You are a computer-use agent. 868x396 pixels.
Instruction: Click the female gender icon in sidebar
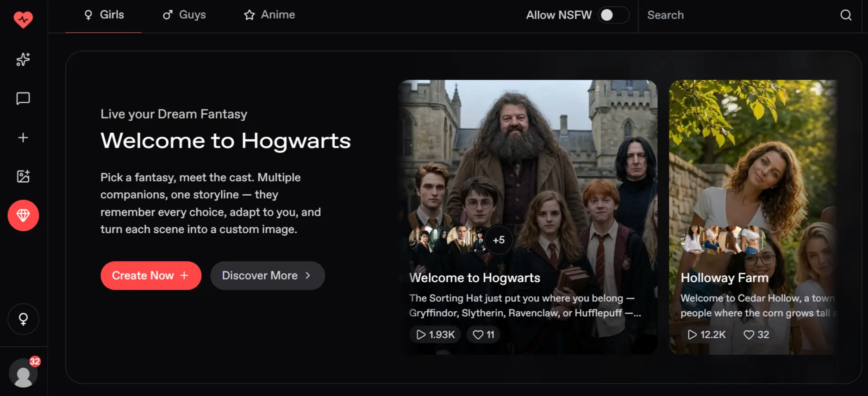tap(23, 319)
